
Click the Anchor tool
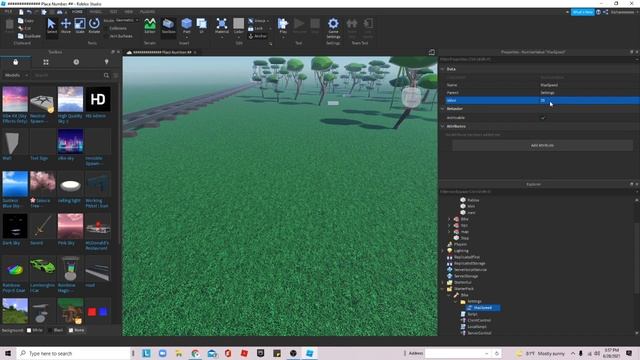tap(258, 36)
